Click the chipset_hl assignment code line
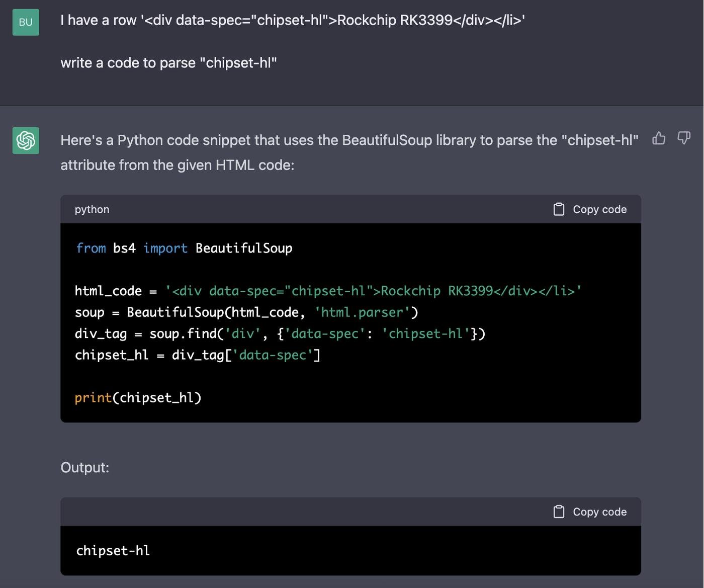The height and width of the screenshot is (588, 704). coord(197,355)
